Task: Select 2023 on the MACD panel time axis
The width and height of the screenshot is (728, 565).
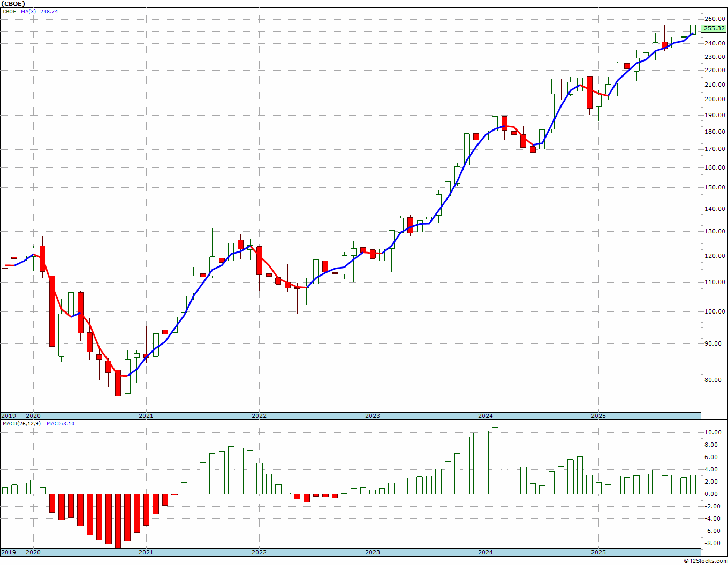Action: (373, 552)
